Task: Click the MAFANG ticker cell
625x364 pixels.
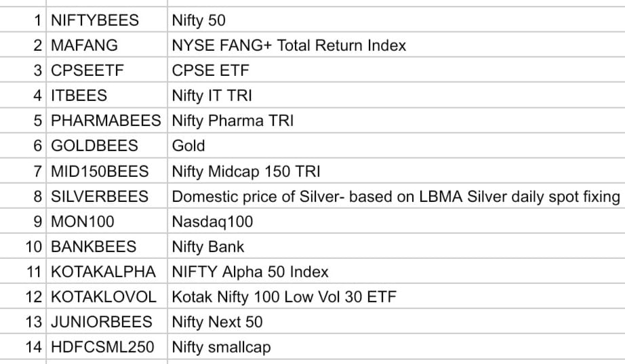Action: 85,45
